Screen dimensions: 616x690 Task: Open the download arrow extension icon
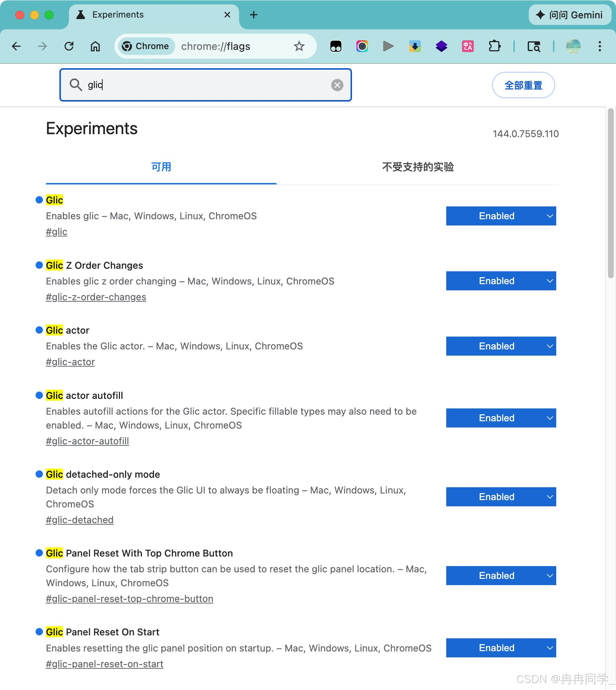click(415, 46)
